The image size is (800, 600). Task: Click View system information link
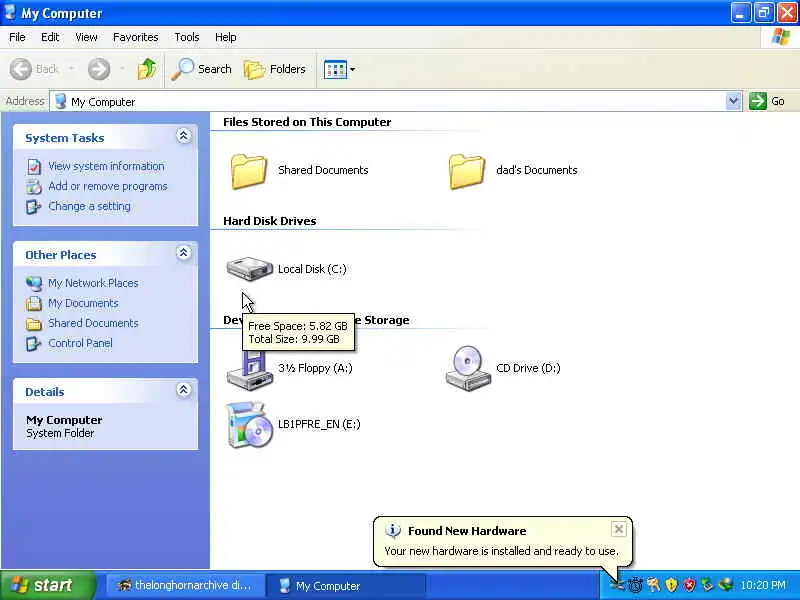click(x=106, y=166)
